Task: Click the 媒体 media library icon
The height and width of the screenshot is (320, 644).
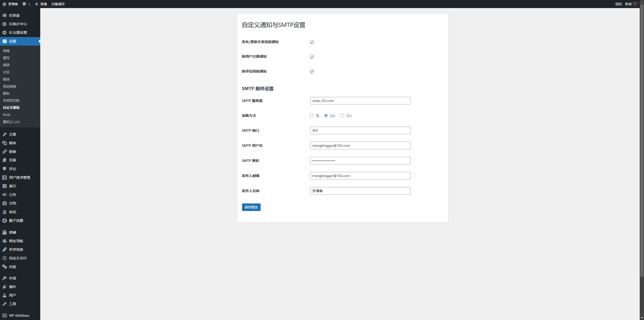Action: 5,143
